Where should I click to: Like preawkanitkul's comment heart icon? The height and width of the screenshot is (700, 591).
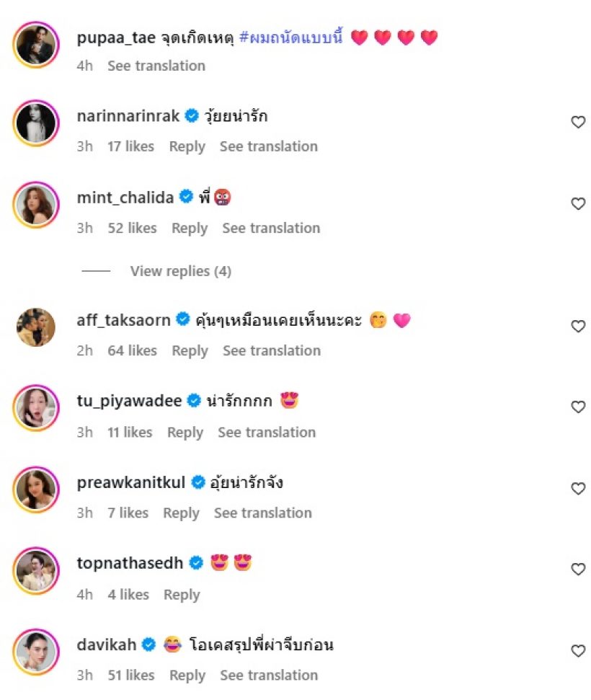point(578,489)
